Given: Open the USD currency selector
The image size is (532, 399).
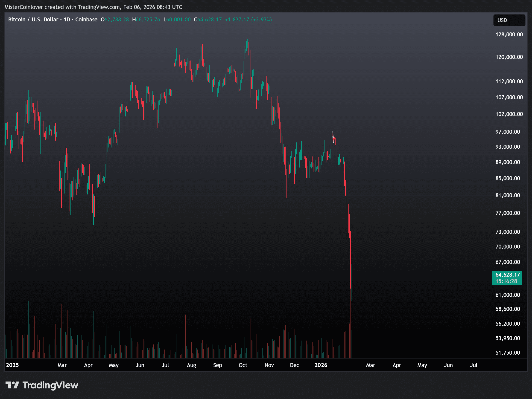Looking at the screenshot, I should [x=509, y=20].
